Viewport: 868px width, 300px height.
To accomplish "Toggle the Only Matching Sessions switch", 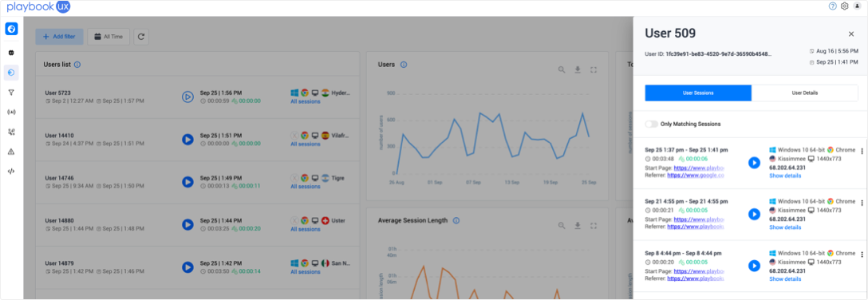I will click(x=651, y=124).
